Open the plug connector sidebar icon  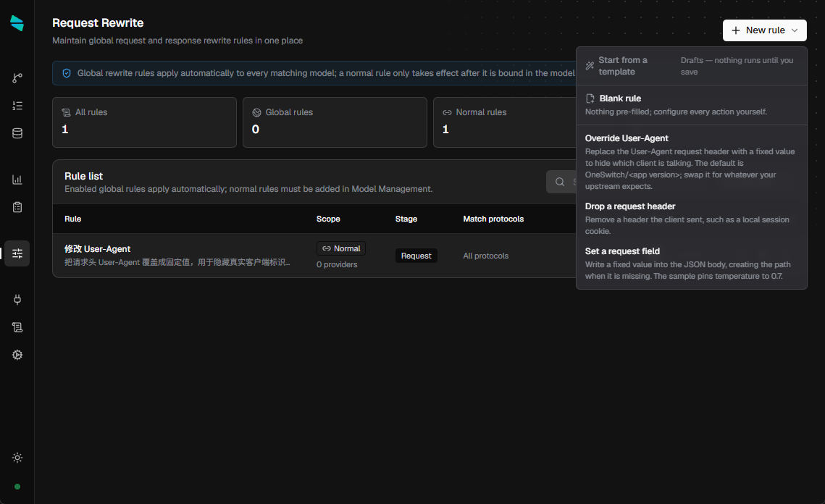[x=17, y=300]
